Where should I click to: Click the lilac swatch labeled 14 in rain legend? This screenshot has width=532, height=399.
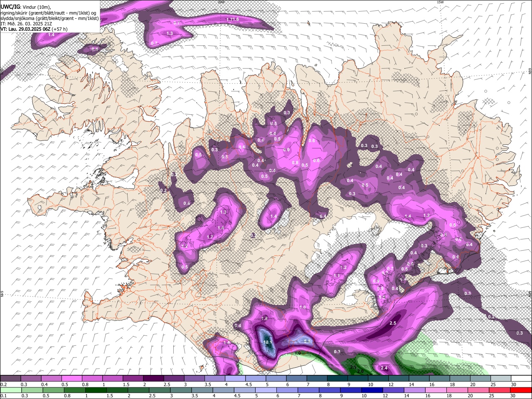tap(414, 390)
